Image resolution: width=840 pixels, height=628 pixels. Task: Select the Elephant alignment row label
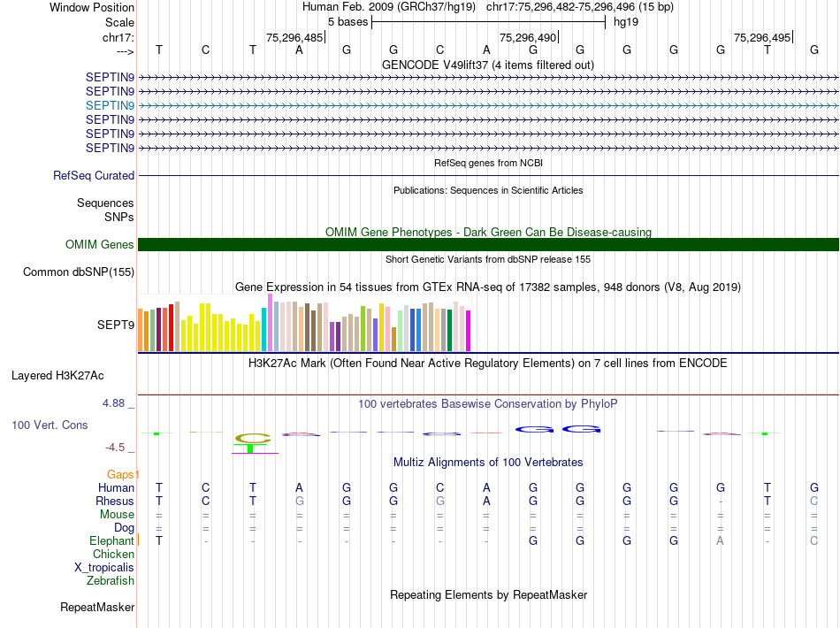click(x=111, y=540)
